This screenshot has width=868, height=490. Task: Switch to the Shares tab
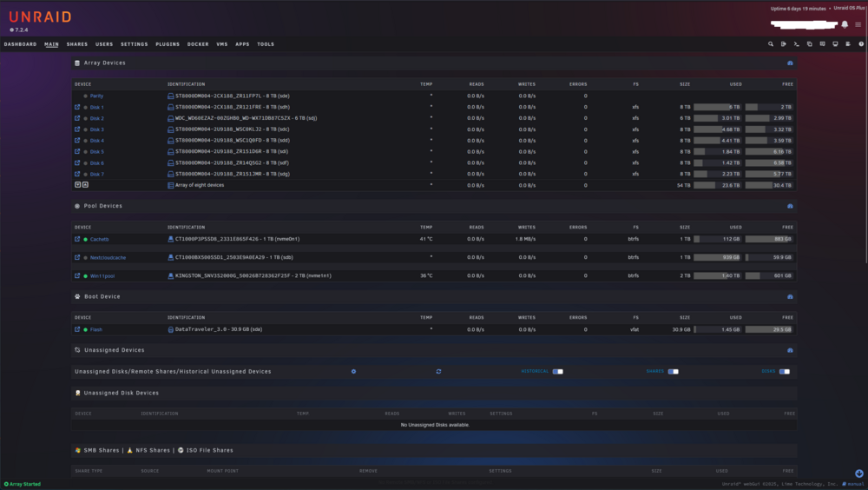click(77, 44)
